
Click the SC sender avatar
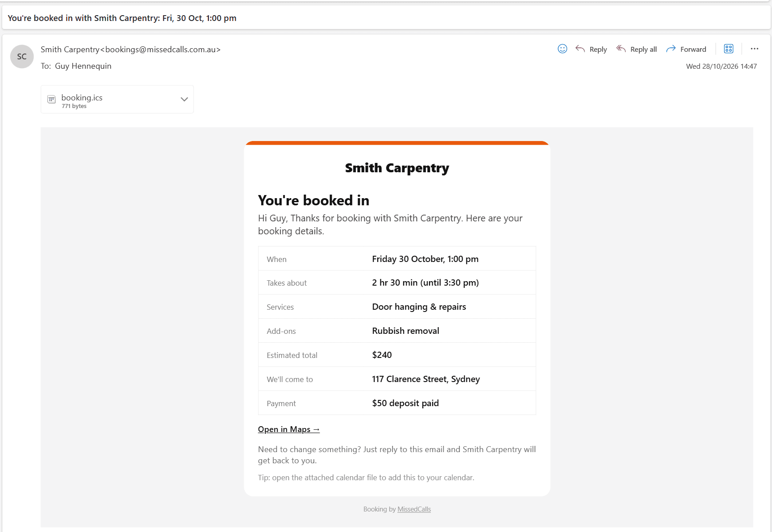tap(22, 57)
